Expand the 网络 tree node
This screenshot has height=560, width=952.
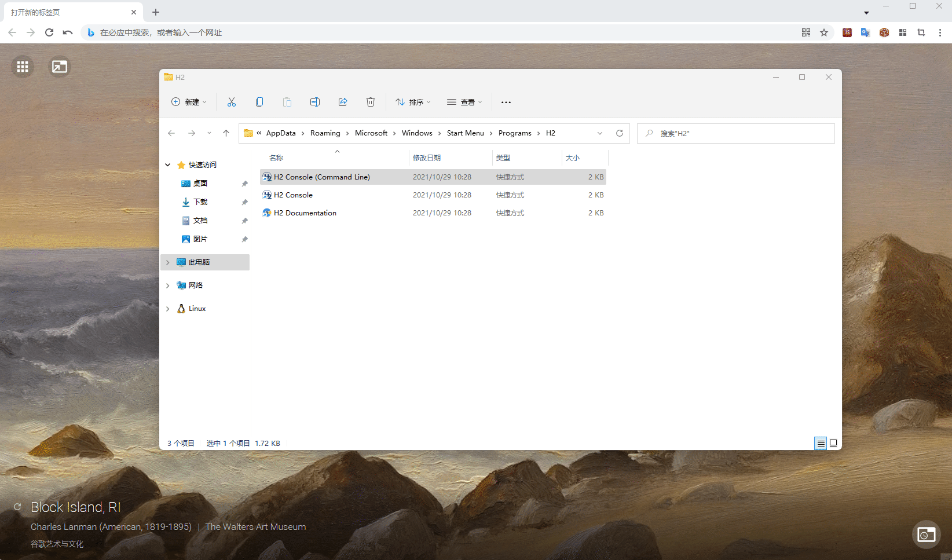pyautogui.click(x=168, y=286)
